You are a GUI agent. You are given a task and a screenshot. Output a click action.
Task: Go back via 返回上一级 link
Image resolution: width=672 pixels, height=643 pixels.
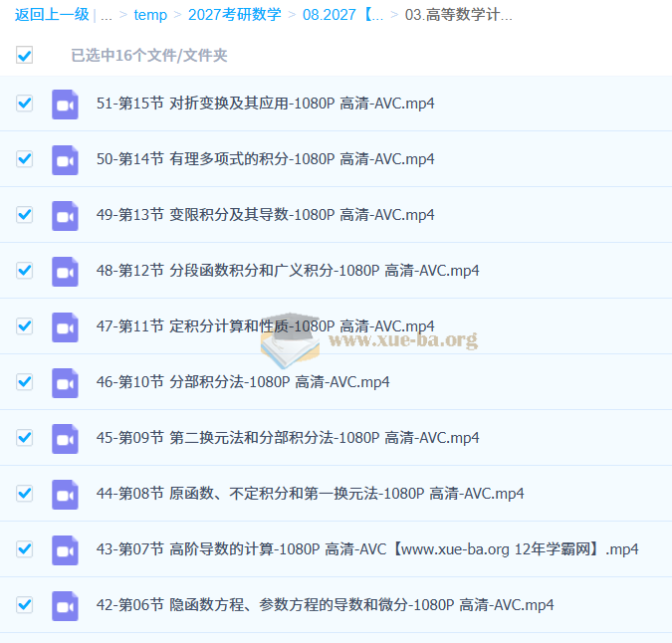(51, 15)
